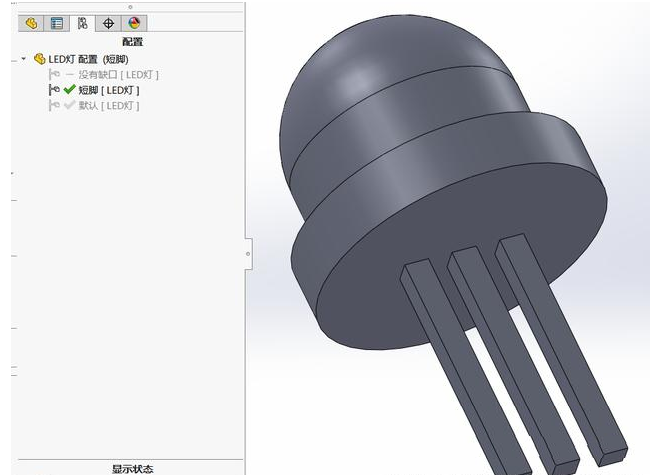The image size is (650, 475).
Task: Click the 配置 panel header
Action: (x=133, y=41)
